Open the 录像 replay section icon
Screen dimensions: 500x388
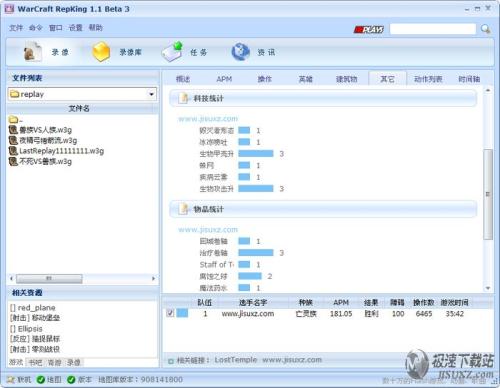[33, 52]
